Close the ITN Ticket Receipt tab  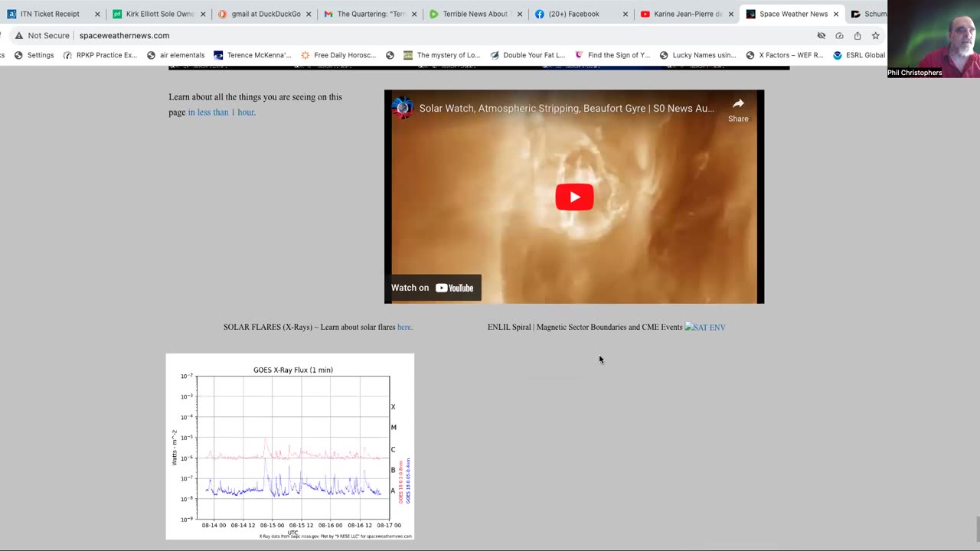tap(97, 14)
